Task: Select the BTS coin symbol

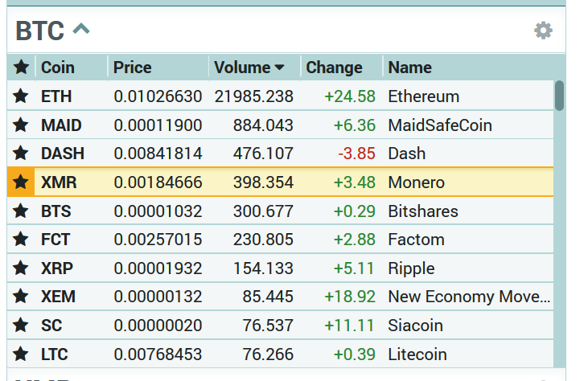Action: [56, 211]
